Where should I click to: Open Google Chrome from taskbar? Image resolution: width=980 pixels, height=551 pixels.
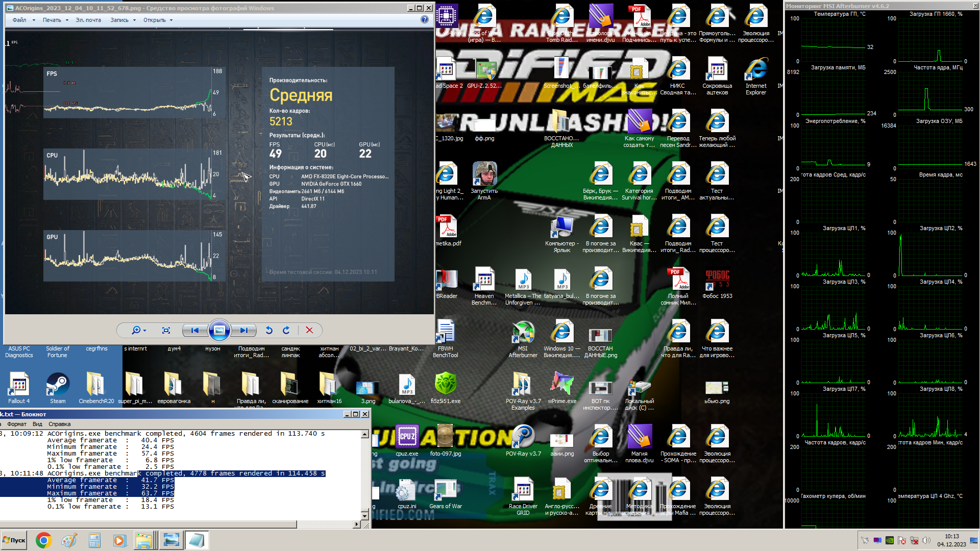click(x=43, y=540)
